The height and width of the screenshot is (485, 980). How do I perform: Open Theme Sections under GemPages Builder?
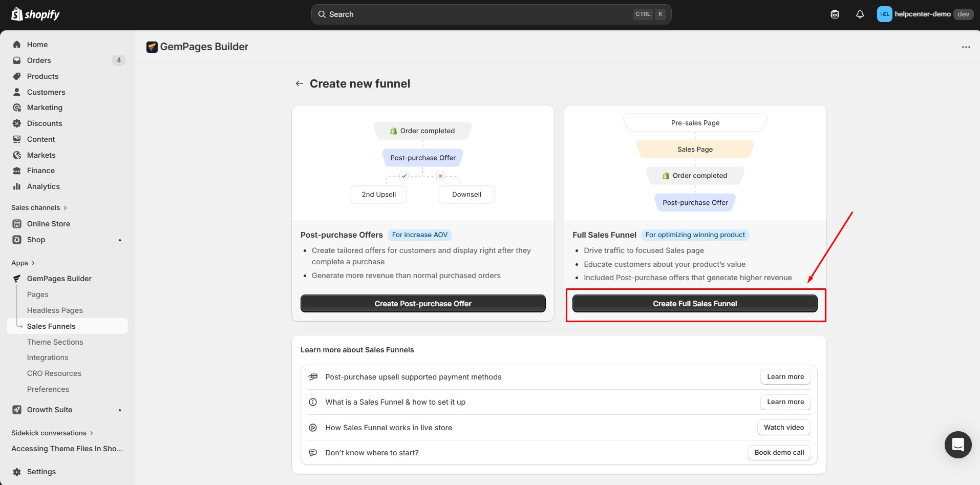pyautogui.click(x=55, y=342)
